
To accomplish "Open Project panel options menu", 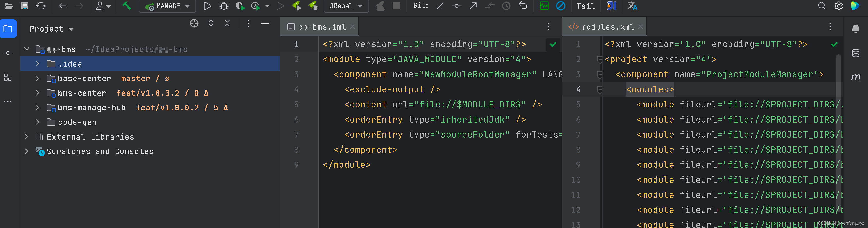I will pos(249,23).
